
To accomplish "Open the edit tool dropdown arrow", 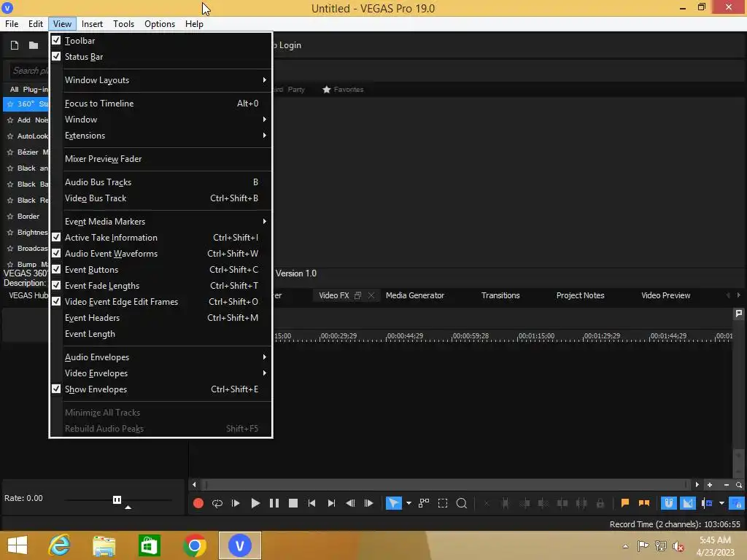I will coord(409,503).
